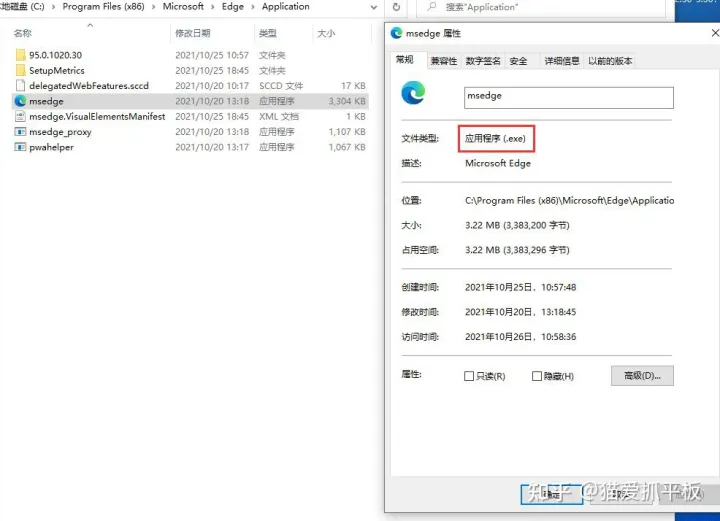Open the 数字签名 tab

point(483,61)
